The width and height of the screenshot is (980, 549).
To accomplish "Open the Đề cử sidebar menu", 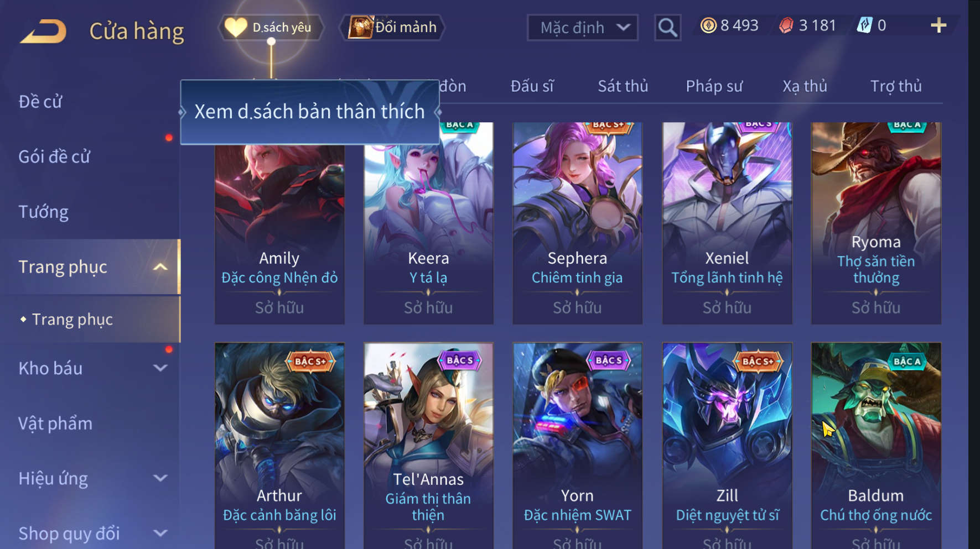I will [x=40, y=102].
